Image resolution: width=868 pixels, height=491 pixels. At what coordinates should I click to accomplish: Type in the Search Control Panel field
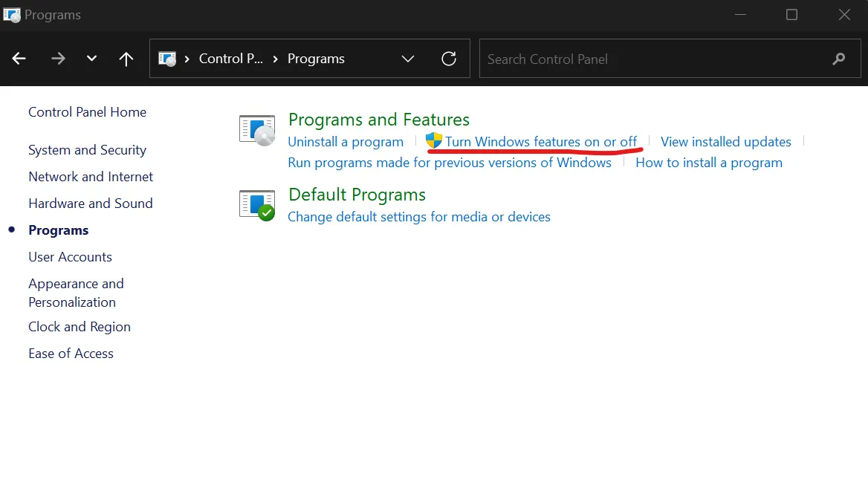pos(654,59)
